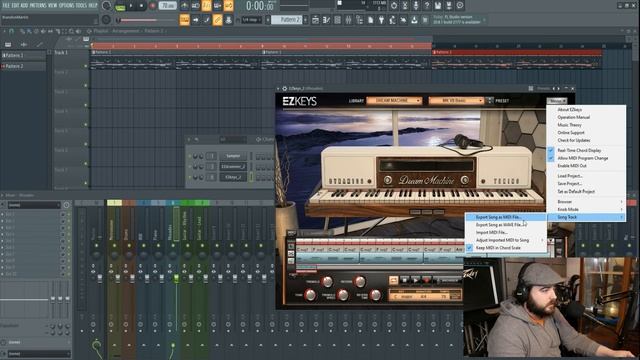This screenshot has width=640, height=360.
Task: Expand the Browser submenu
Action: tap(586, 202)
